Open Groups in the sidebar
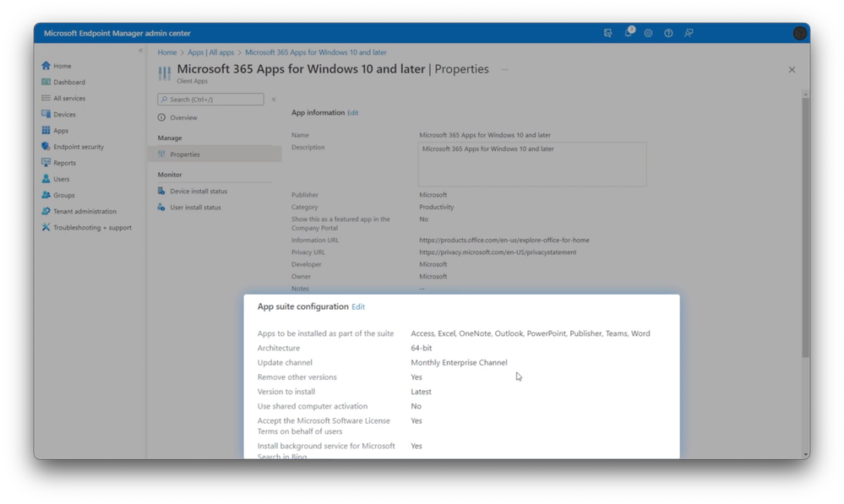This screenshot has height=504, width=844. [x=58, y=195]
